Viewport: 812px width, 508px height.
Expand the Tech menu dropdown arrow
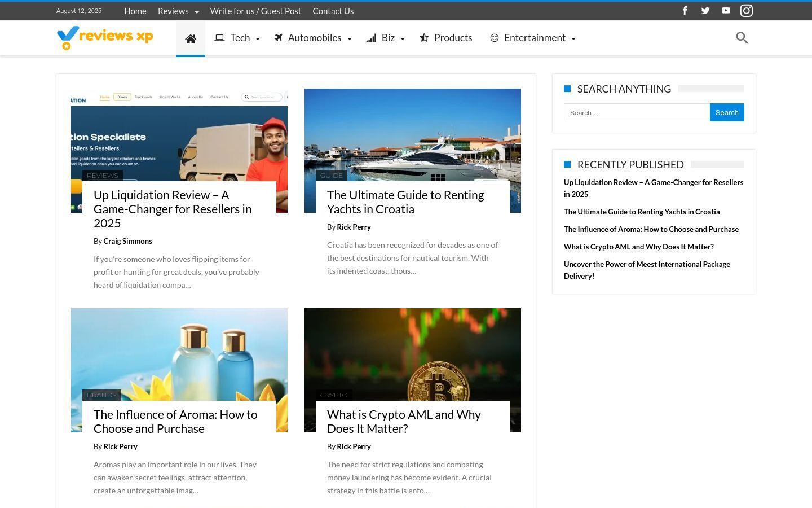click(x=258, y=39)
